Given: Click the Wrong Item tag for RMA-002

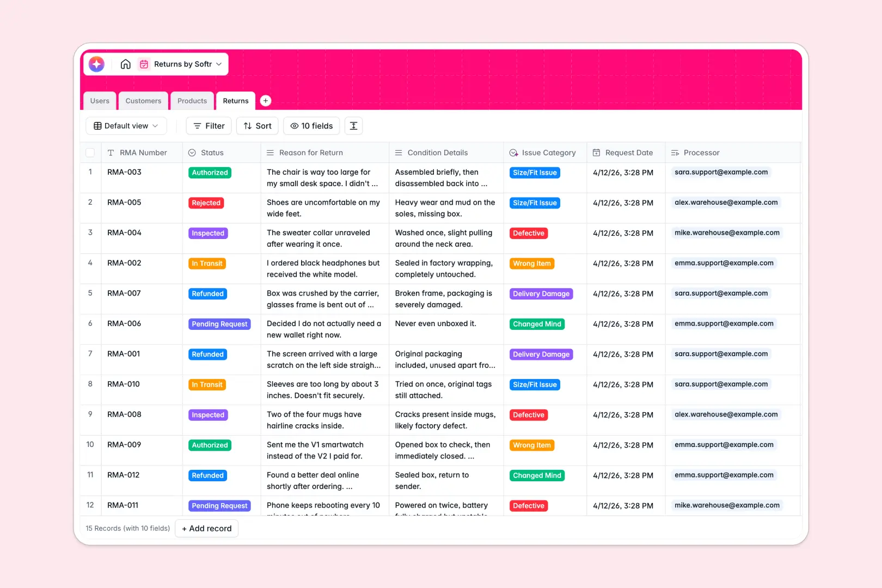Looking at the screenshot, I should click(x=532, y=264).
